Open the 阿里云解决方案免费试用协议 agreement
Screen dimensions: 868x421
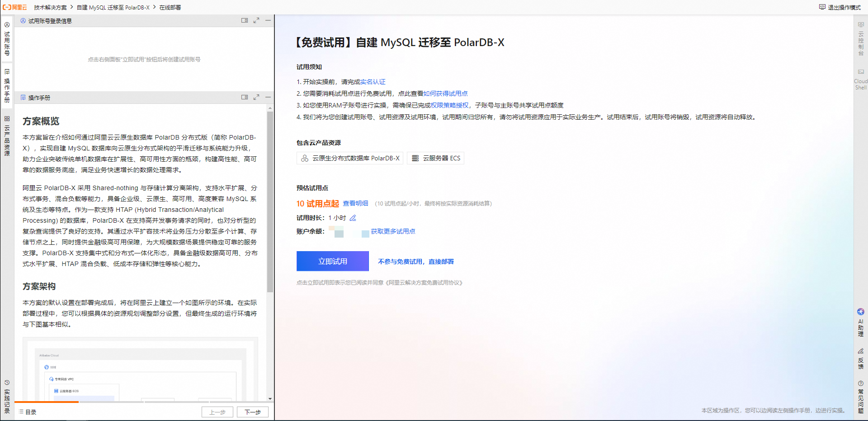[424, 283]
